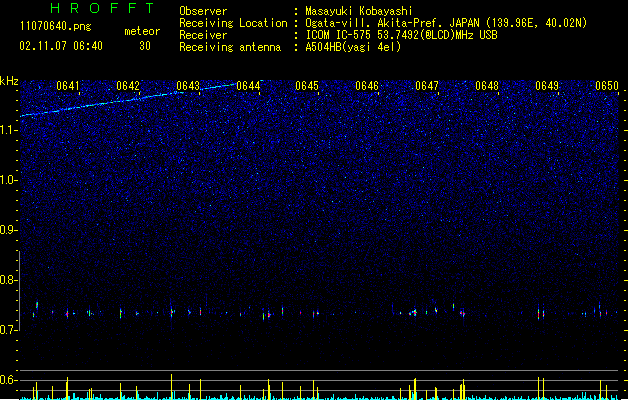This screenshot has height=400, width=629.
Task: Click the 0641 time marker
Action: 68,86
